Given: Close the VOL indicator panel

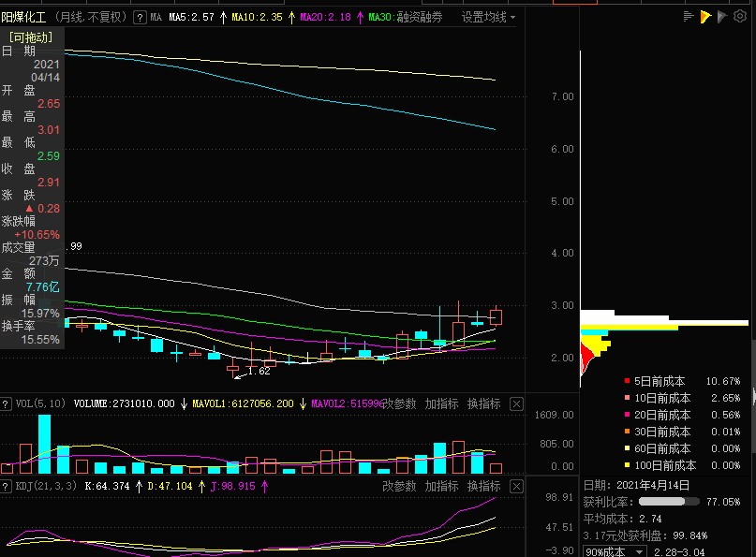Looking at the screenshot, I should pos(516,403).
